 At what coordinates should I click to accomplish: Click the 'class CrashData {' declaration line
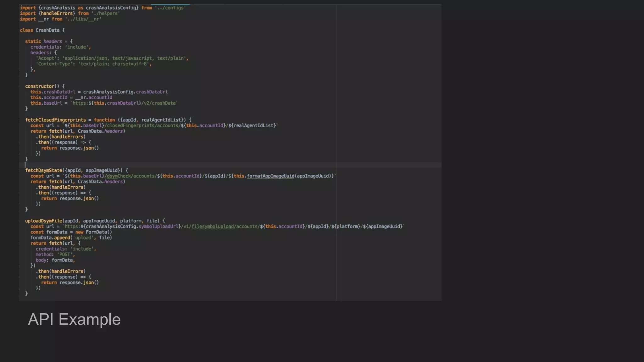coord(42,30)
